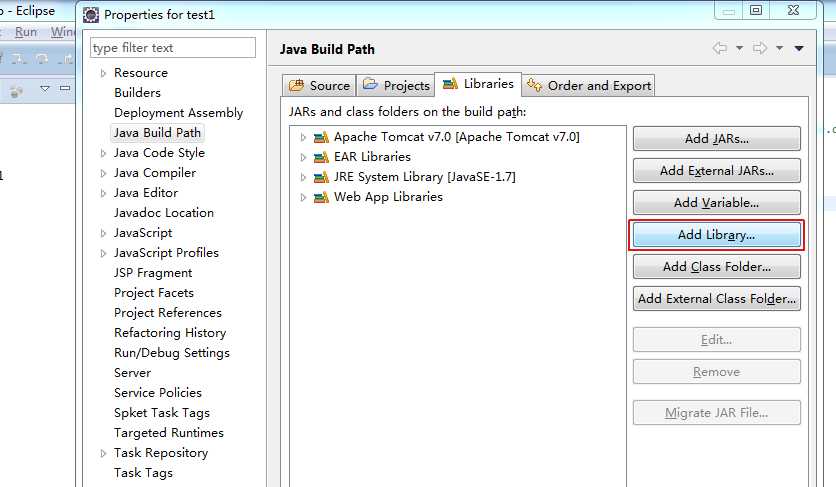Select Deployment Assembly in the tree
This screenshot has width=836, height=487.
[x=178, y=113]
